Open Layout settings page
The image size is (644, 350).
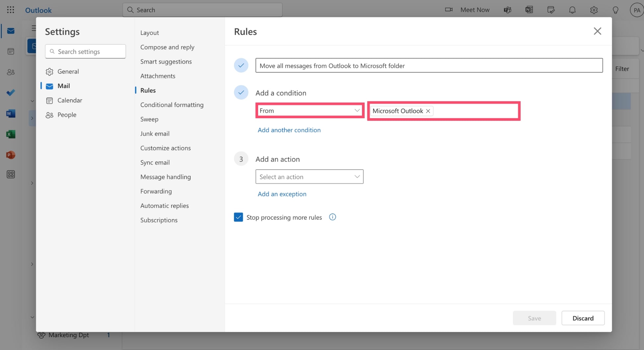149,33
